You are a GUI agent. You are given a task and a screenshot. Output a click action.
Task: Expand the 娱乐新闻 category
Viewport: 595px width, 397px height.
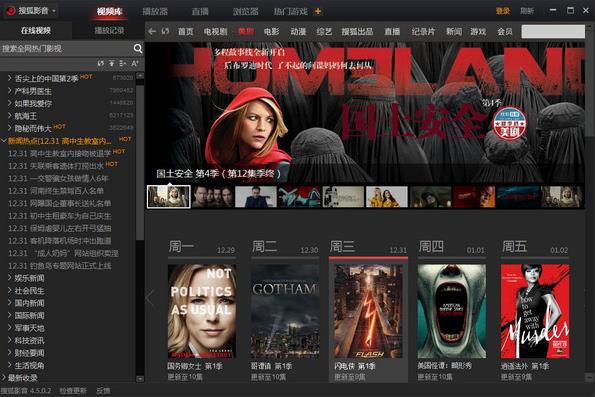(x=9, y=278)
